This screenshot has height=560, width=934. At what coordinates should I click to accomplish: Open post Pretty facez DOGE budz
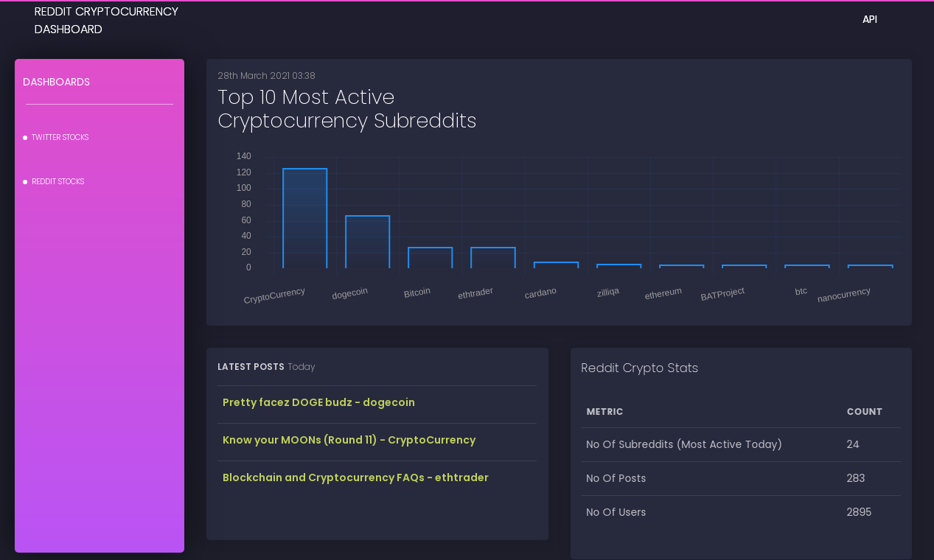(x=318, y=402)
